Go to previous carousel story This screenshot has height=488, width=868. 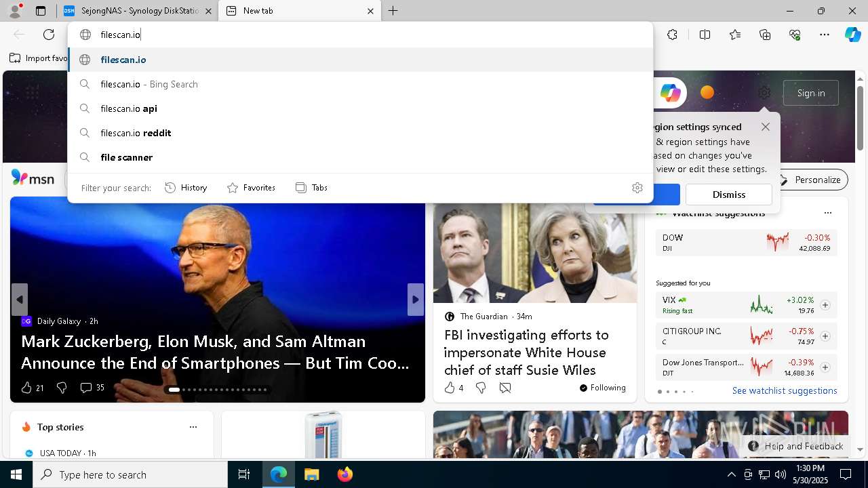[x=20, y=300]
